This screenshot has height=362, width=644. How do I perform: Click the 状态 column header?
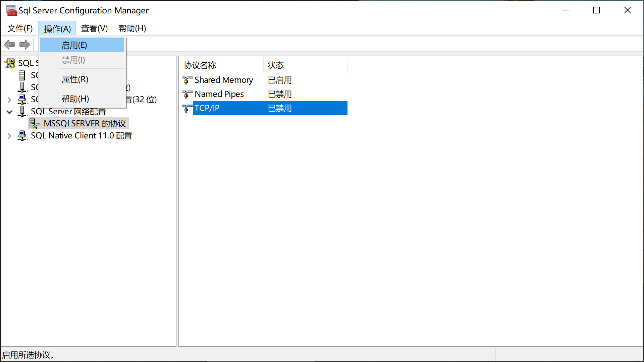pyautogui.click(x=276, y=65)
